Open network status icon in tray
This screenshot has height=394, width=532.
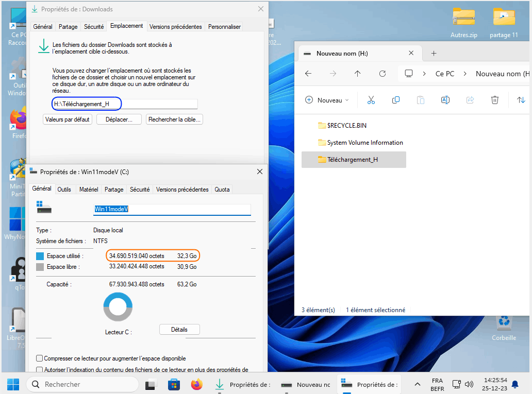coord(457,384)
